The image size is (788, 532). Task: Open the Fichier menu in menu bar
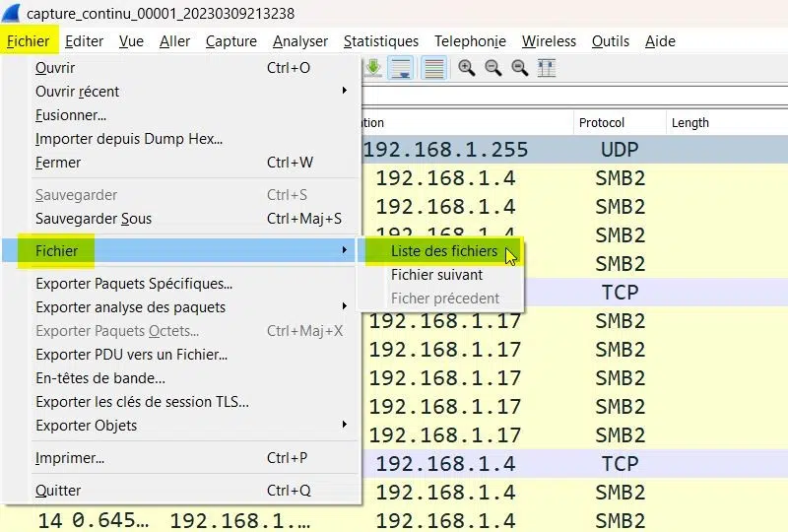[x=29, y=41]
